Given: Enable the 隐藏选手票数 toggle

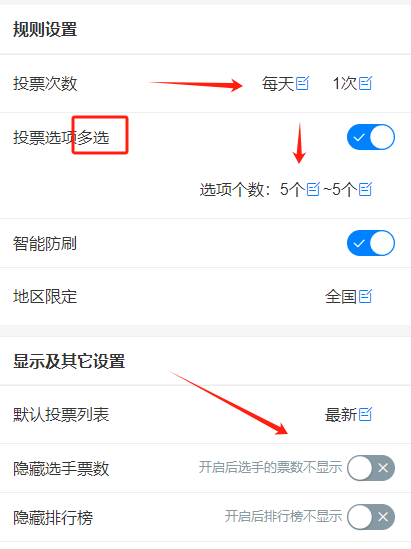Looking at the screenshot, I should point(371,468).
